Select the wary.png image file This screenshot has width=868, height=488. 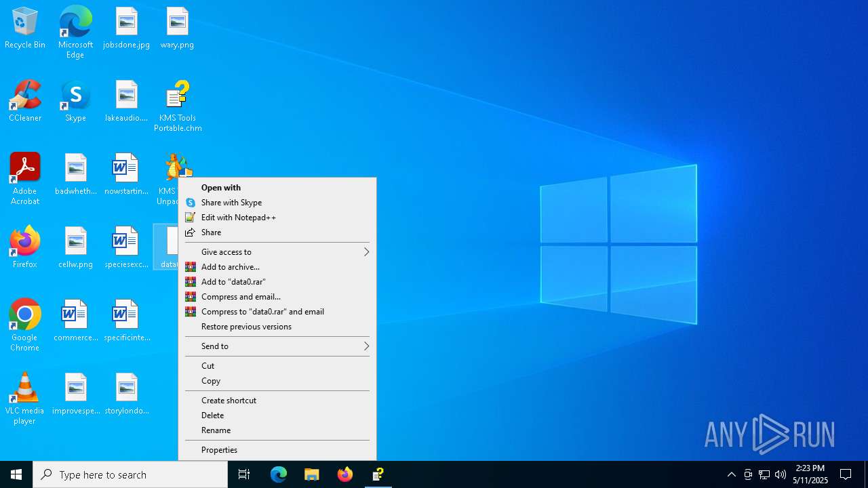pos(177,28)
